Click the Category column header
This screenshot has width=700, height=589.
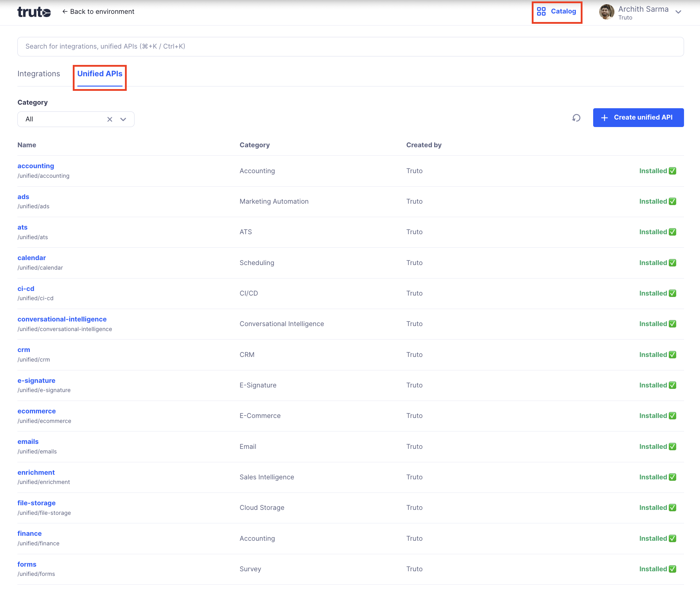255,145
